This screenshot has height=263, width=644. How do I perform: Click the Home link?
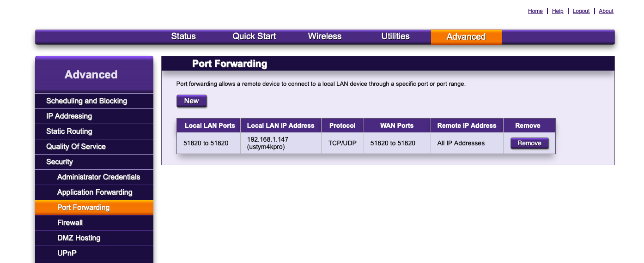coord(535,11)
